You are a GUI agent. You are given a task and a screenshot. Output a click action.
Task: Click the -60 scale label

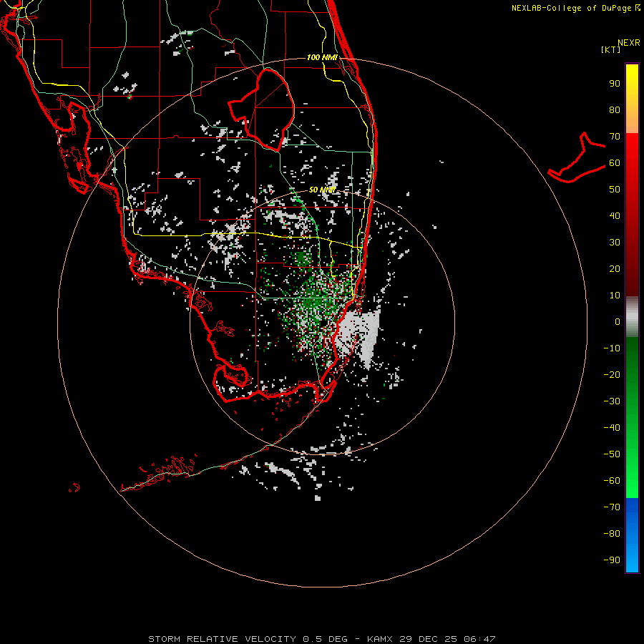coord(612,481)
